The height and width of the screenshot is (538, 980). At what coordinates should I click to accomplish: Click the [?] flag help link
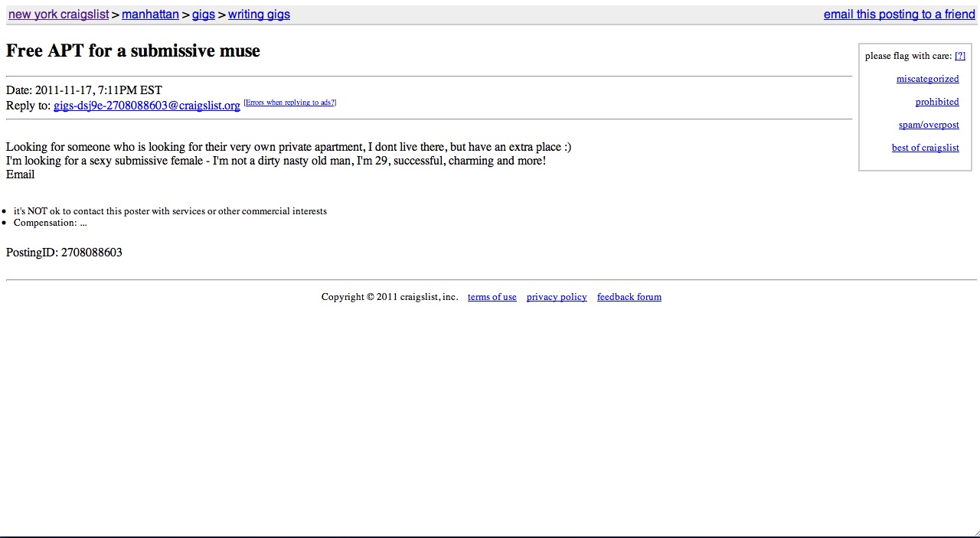[x=959, y=56]
